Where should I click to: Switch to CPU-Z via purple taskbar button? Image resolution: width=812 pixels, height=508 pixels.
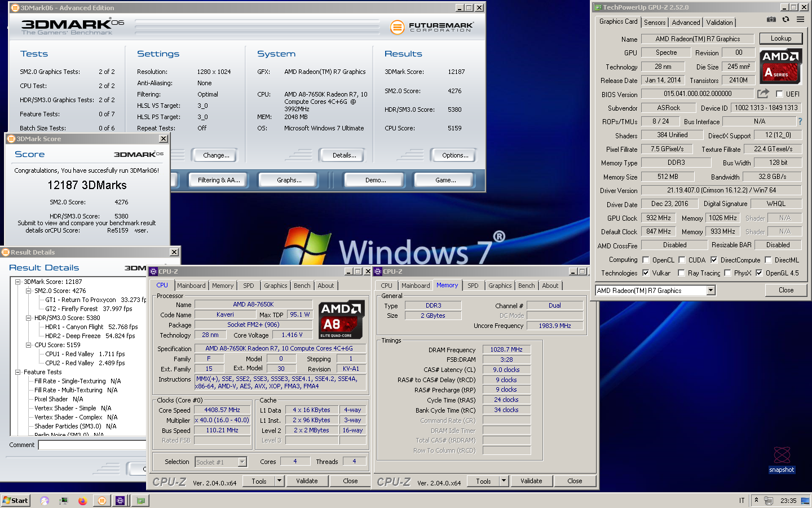pyautogui.click(x=120, y=500)
